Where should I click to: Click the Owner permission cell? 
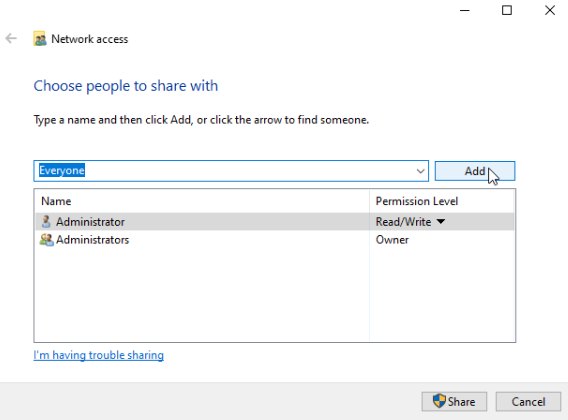[x=392, y=240]
